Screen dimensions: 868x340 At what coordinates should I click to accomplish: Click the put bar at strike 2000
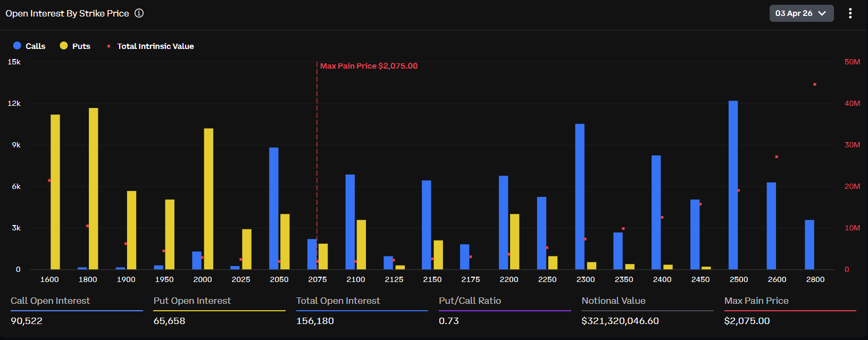pos(208,198)
